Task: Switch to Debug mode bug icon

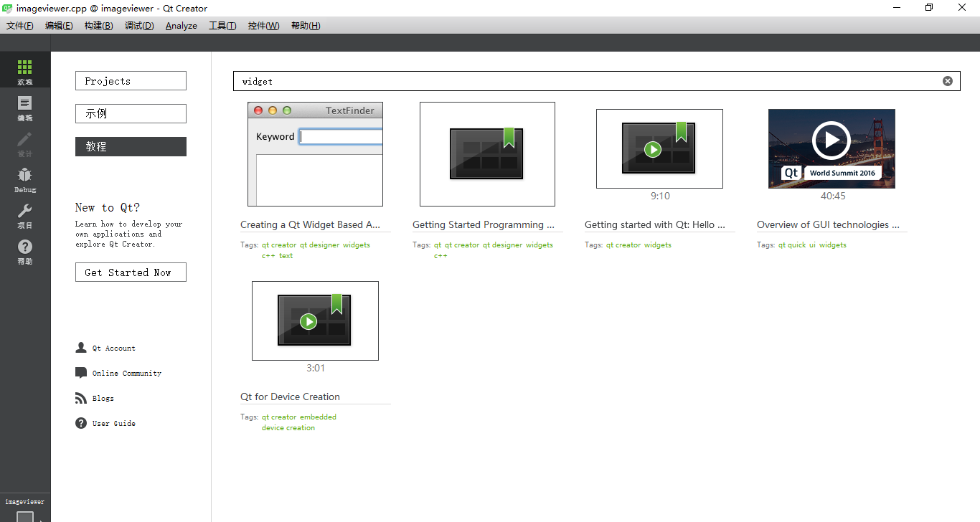Action: pos(25,175)
